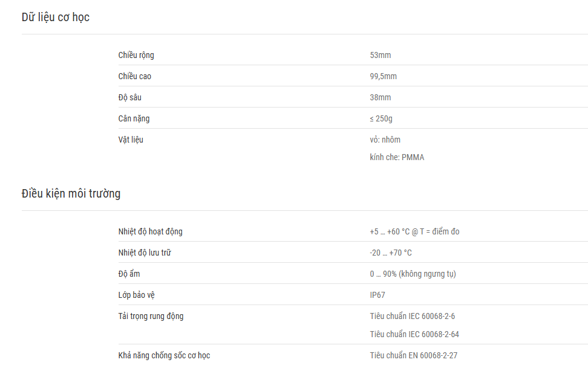Click the 'Dữ liệu cơ học' section heading
Viewport: 588px width, 374px height.
56,18
